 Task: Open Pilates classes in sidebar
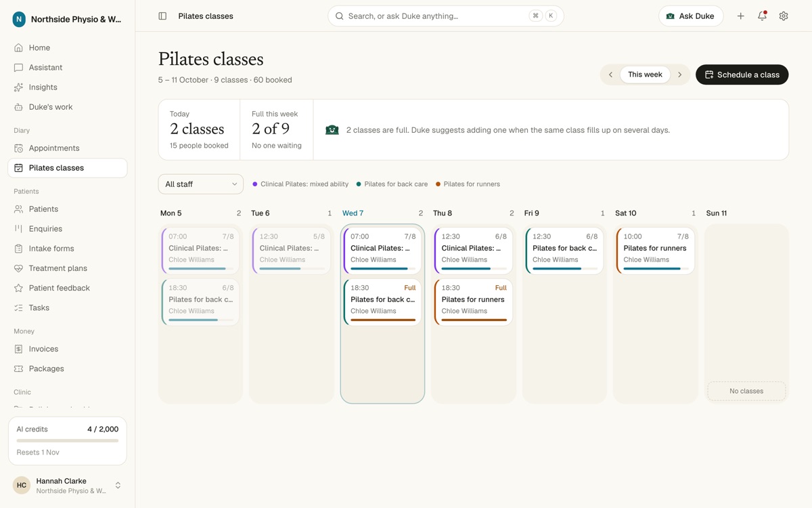(68, 168)
